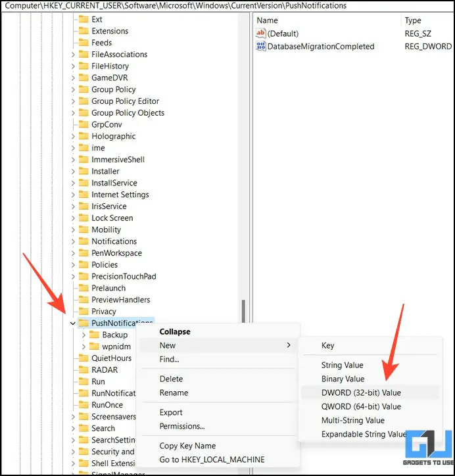
Task: Select the Group Policy Objects key
Action: (x=128, y=113)
